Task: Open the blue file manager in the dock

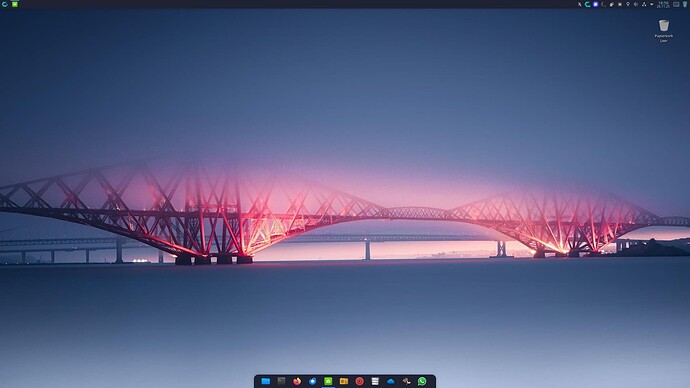Action: click(x=266, y=381)
